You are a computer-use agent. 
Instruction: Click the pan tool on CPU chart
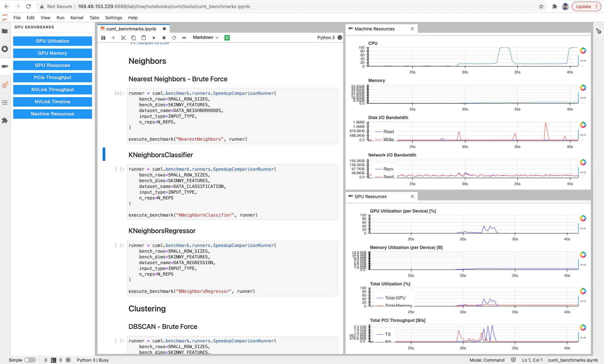click(x=583, y=61)
